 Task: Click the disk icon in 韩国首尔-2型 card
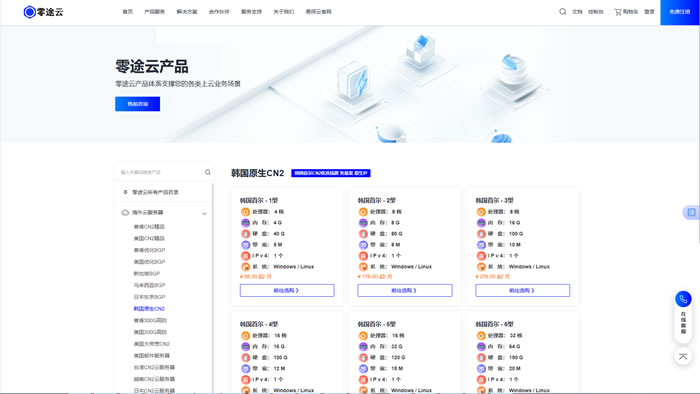pos(363,234)
